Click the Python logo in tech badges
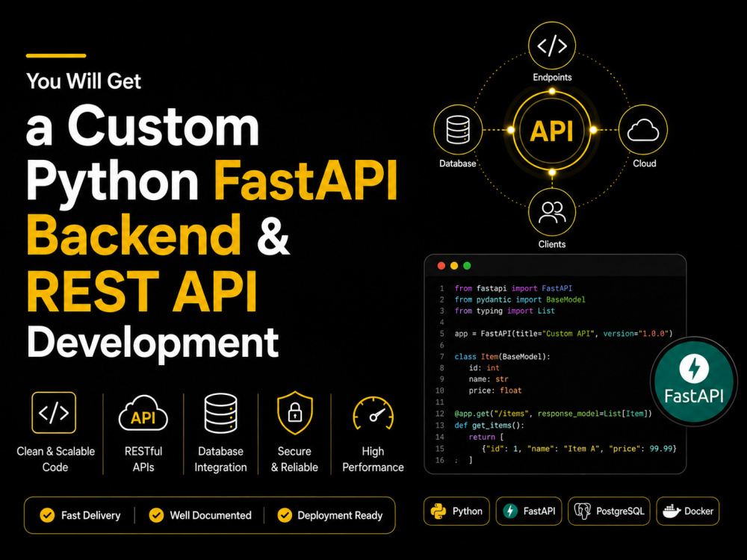The image size is (747, 560). [438, 511]
